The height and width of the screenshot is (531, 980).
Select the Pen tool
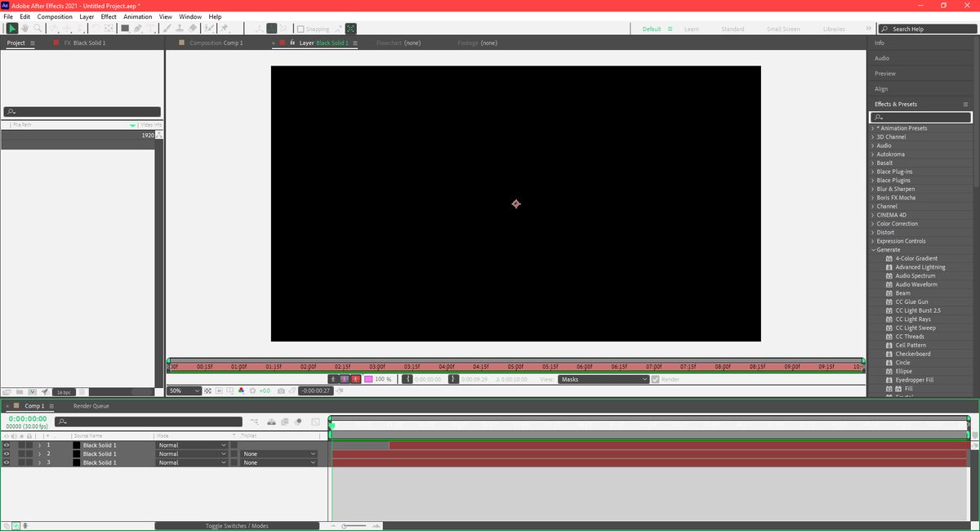[x=138, y=28]
